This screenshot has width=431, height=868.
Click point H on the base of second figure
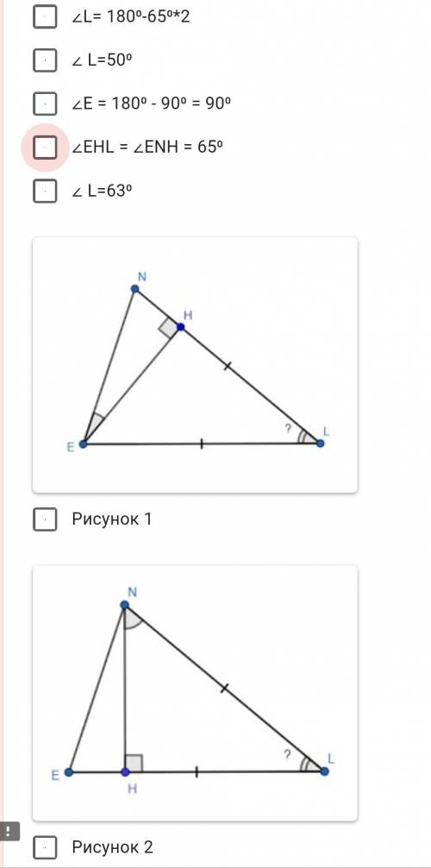pos(125,771)
